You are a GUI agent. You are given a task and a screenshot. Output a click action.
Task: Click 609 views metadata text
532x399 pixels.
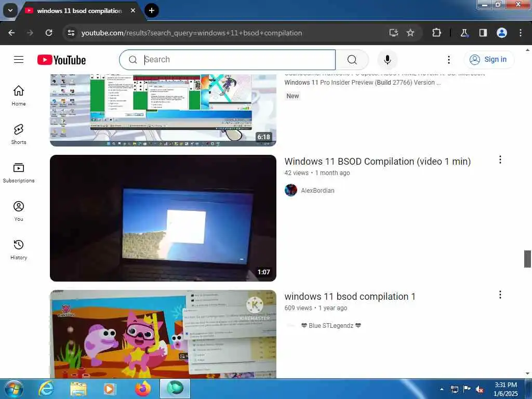(298, 308)
